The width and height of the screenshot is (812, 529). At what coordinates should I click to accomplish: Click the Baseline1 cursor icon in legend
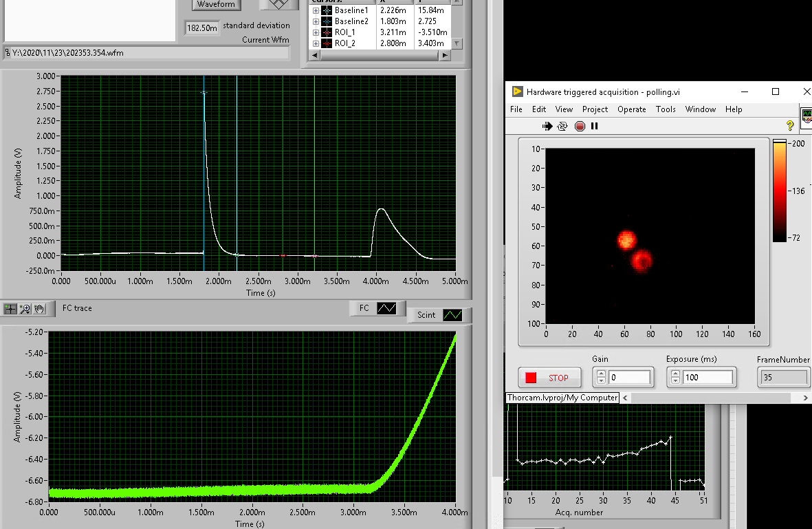click(x=327, y=10)
